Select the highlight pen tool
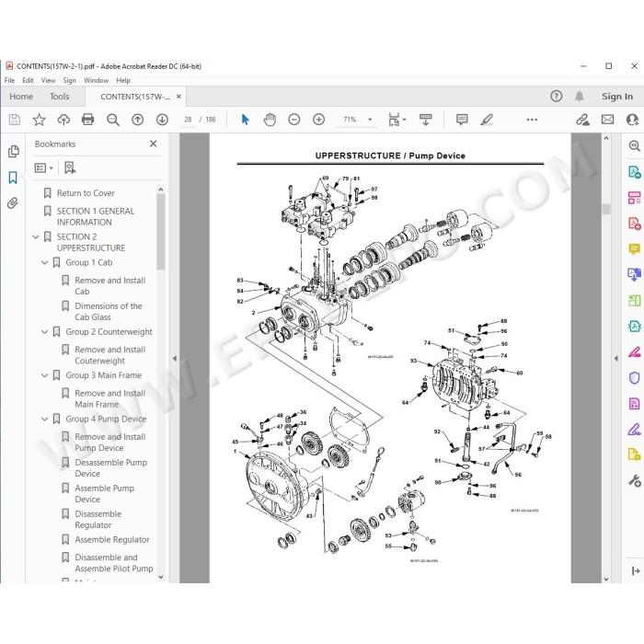The height and width of the screenshot is (644, 644). click(487, 120)
